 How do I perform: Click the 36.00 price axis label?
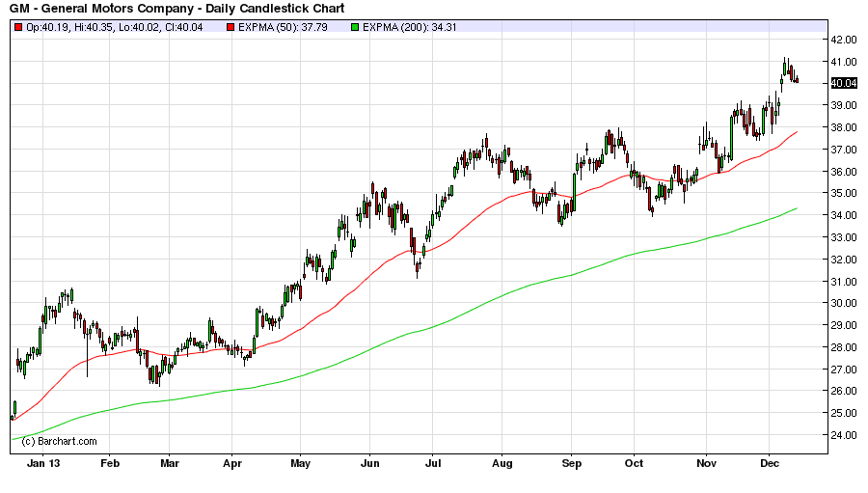[x=844, y=172]
